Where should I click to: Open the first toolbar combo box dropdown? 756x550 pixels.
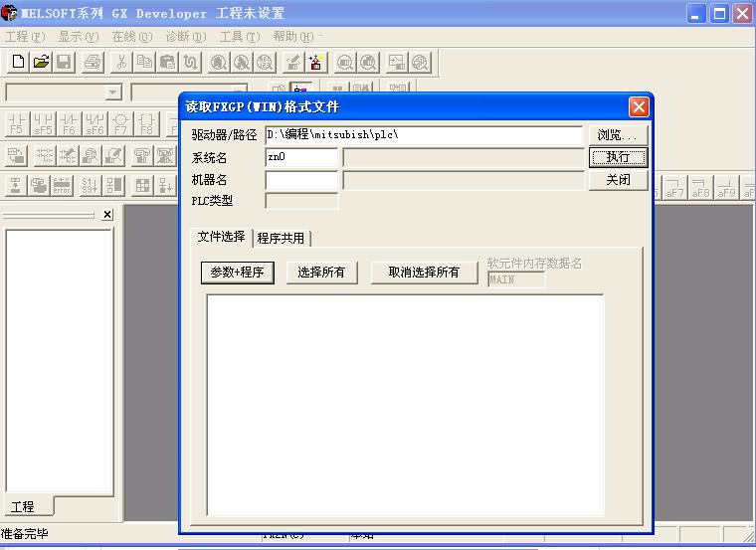click(x=113, y=92)
